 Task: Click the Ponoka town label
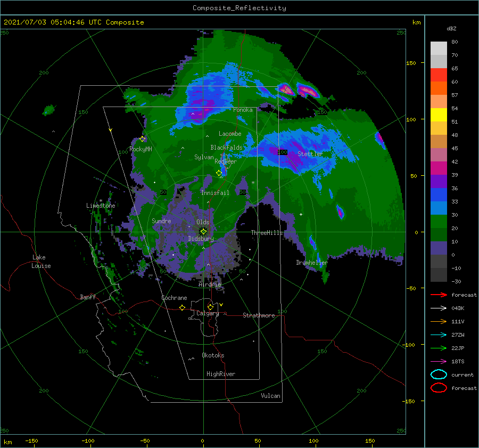click(x=243, y=110)
